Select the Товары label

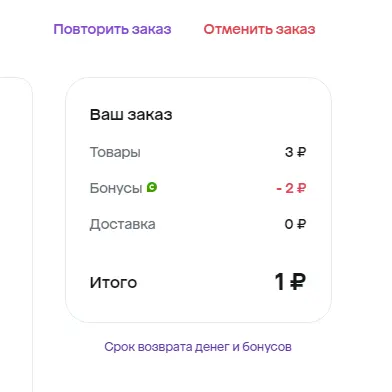click(x=115, y=152)
